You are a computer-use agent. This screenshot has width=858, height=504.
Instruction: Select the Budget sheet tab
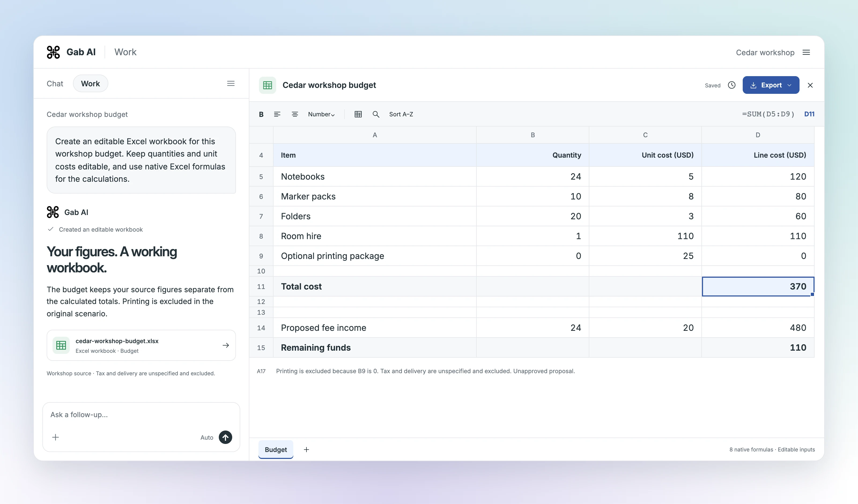pyautogui.click(x=275, y=450)
